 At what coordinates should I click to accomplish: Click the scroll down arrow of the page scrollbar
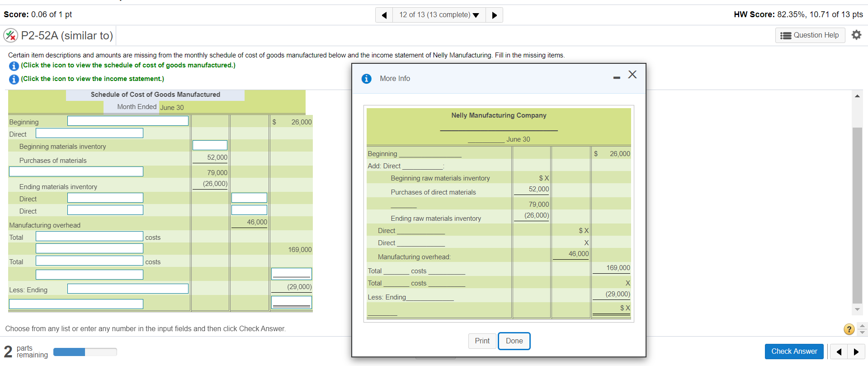click(857, 309)
